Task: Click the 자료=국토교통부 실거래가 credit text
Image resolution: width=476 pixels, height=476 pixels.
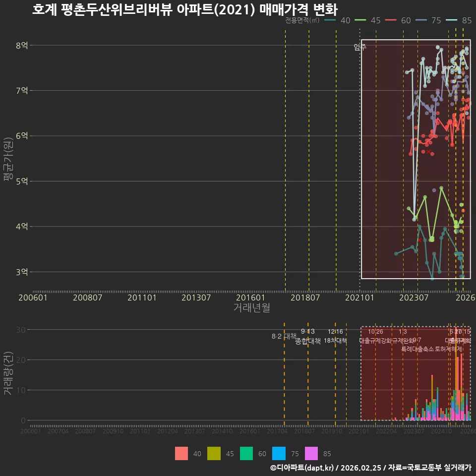Action: [x=429, y=468]
